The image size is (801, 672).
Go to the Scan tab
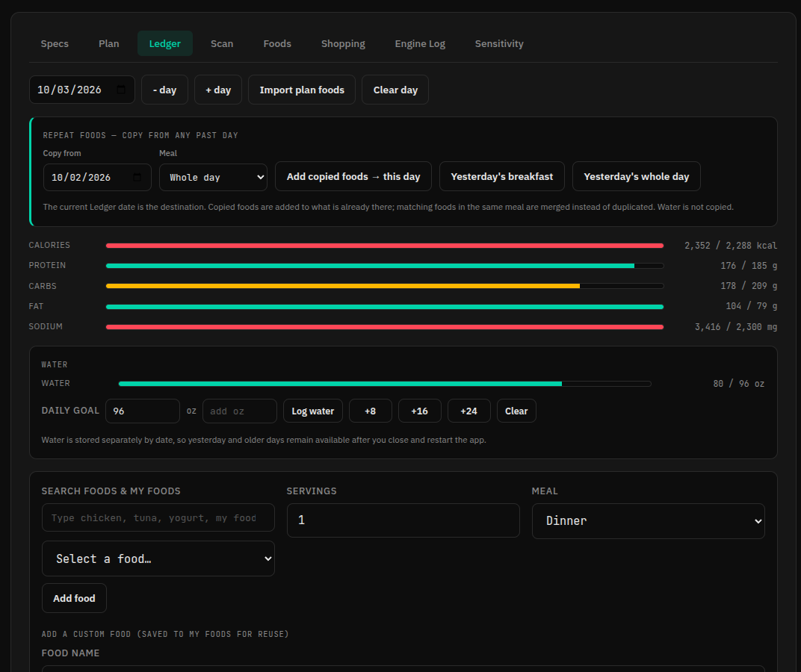[222, 43]
